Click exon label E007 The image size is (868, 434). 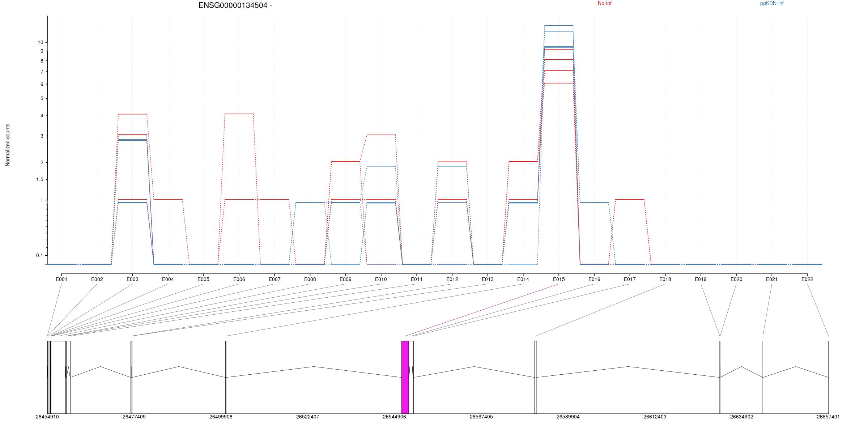(275, 279)
